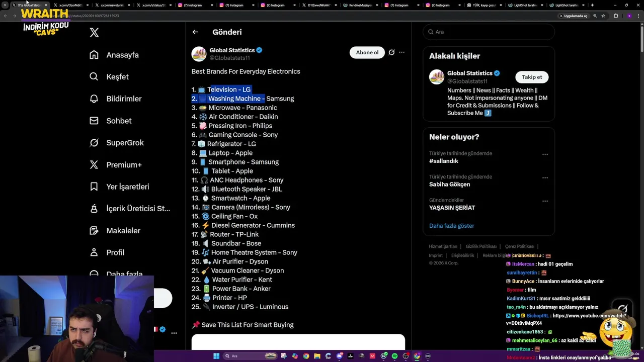644x362 pixels.
Task: Open Profil person icon
Action: tap(94, 252)
